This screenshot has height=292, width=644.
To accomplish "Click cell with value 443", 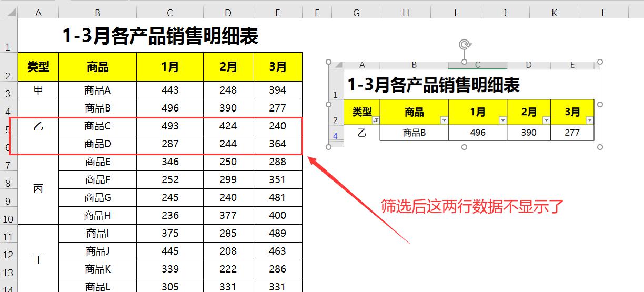I will (x=170, y=90).
